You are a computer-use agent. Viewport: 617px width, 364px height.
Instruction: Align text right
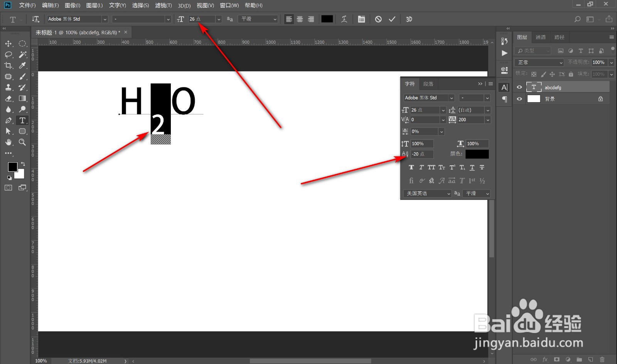point(311,19)
